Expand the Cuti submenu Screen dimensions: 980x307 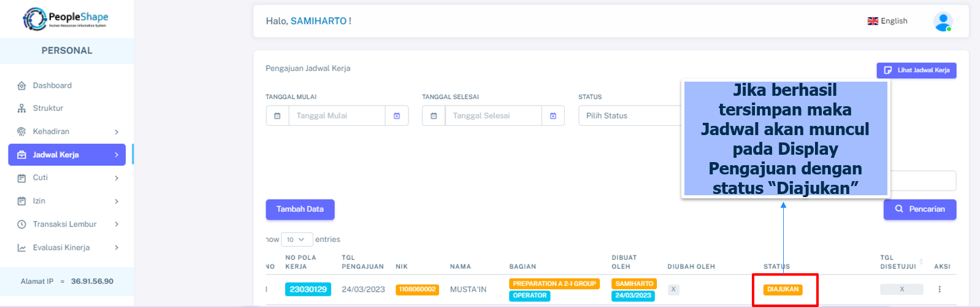coord(116,178)
